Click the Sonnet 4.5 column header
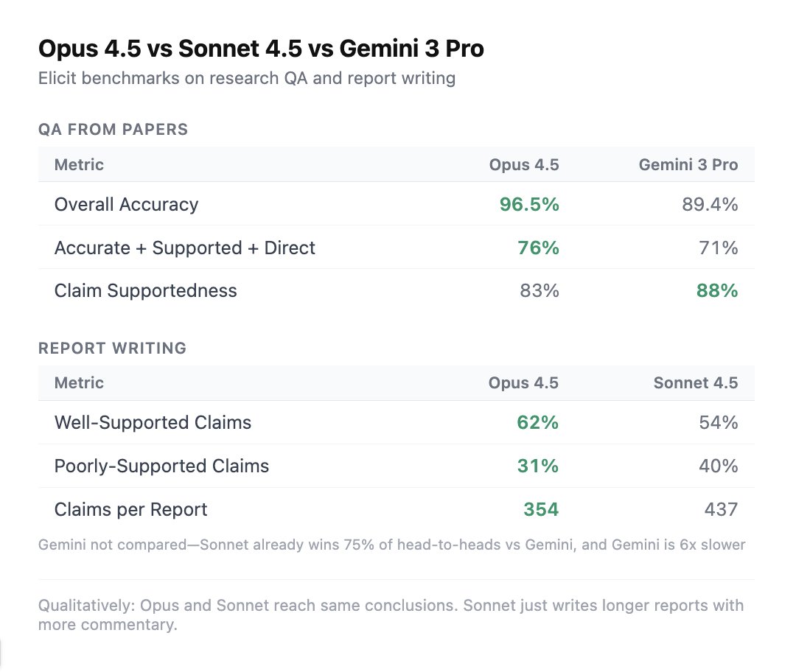This screenshot has height=672, width=796. coord(695,383)
